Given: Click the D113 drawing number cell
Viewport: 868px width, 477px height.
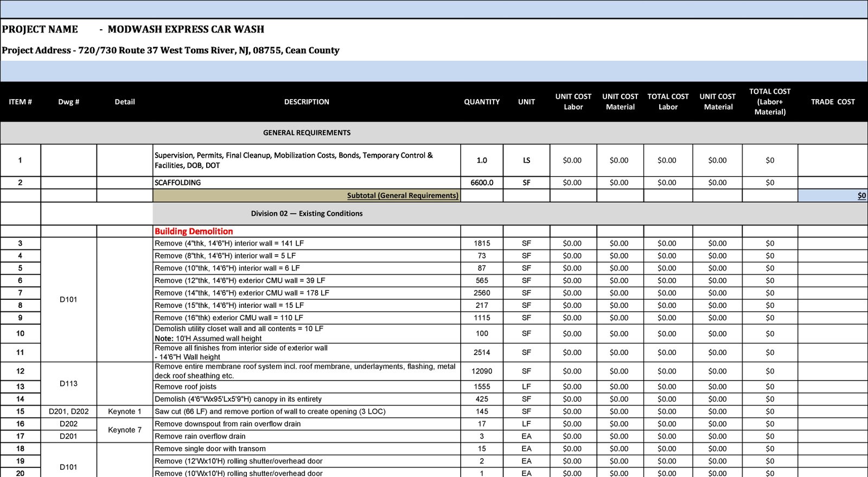Looking at the screenshot, I should click(69, 384).
